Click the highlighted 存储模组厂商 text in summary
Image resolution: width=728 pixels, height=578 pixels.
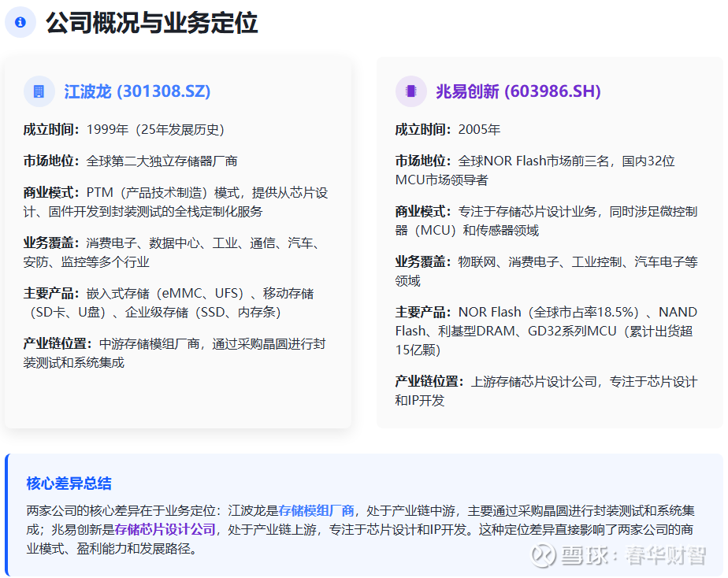click(316, 510)
